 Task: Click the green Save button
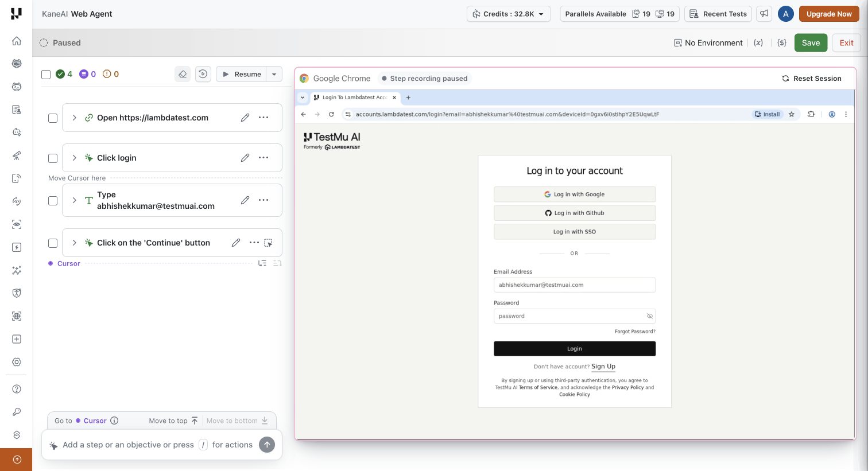[811, 42]
